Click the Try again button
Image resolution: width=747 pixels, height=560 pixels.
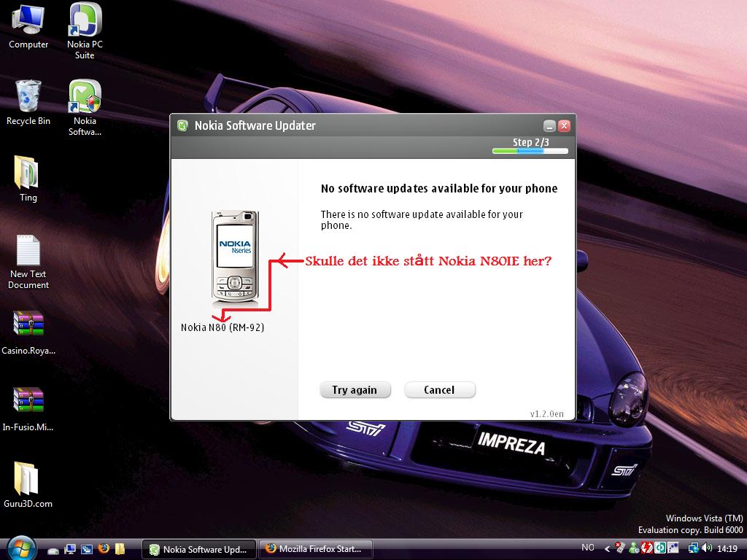click(355, 390)
